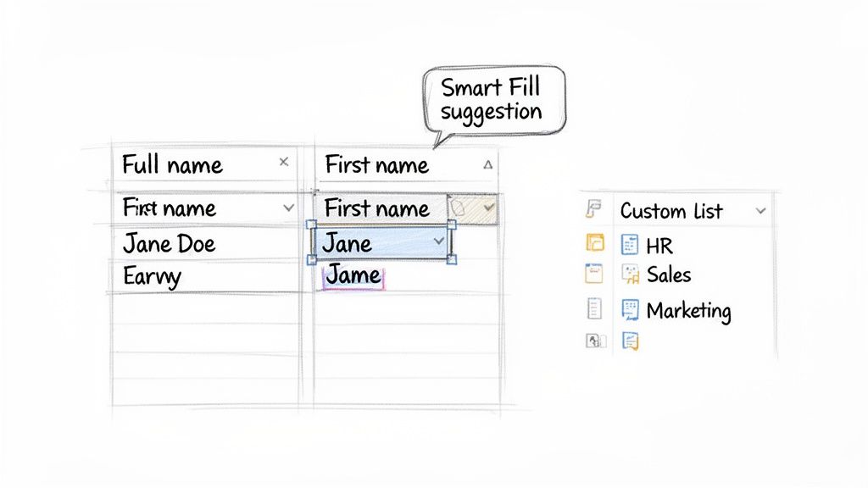This screenshot has width=868, height=488.
Task: Expand the Custom List dropdown
Action: (x=761, y=211)
